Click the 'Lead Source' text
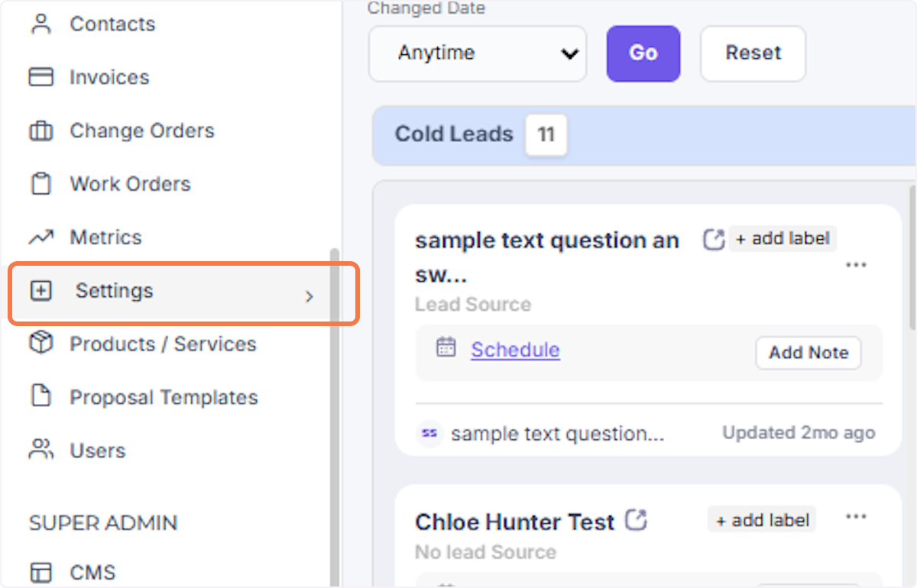This screenshot has width=917, height=588. pyautogui.click(x=473, y=305)
